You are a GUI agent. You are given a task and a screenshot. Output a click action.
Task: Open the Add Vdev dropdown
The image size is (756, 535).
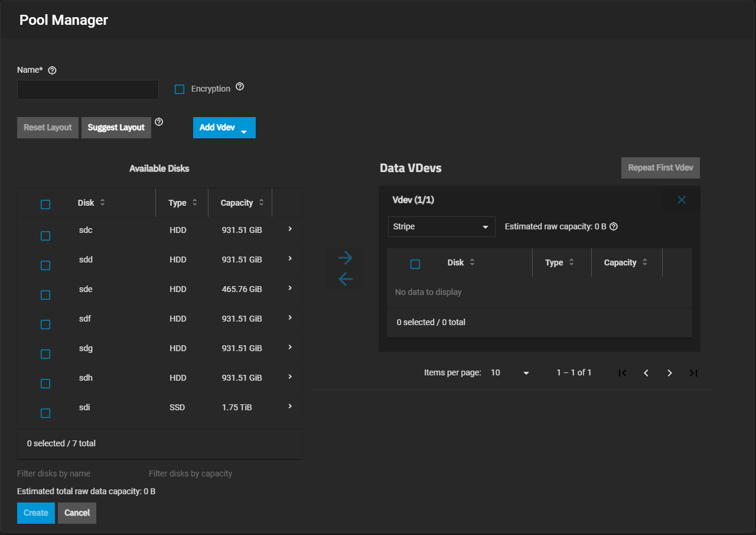coord(224,128)
